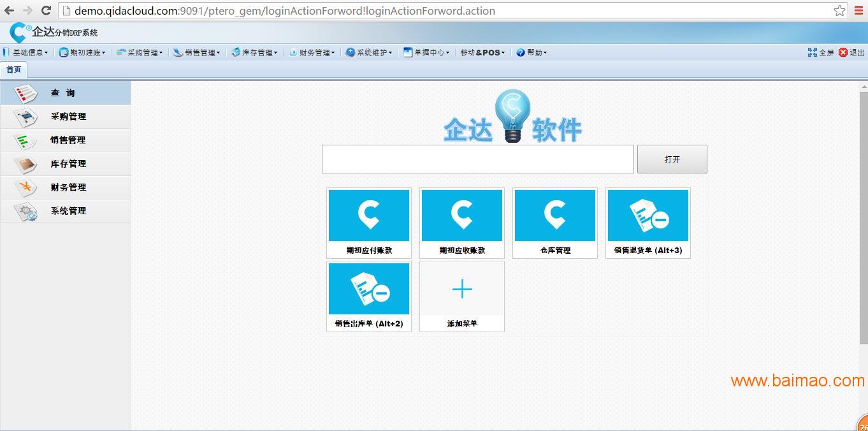Viewport: 868px width, 431px height.
Task: Open the 单据中心 dropdown menu
Action: point(428,53)
